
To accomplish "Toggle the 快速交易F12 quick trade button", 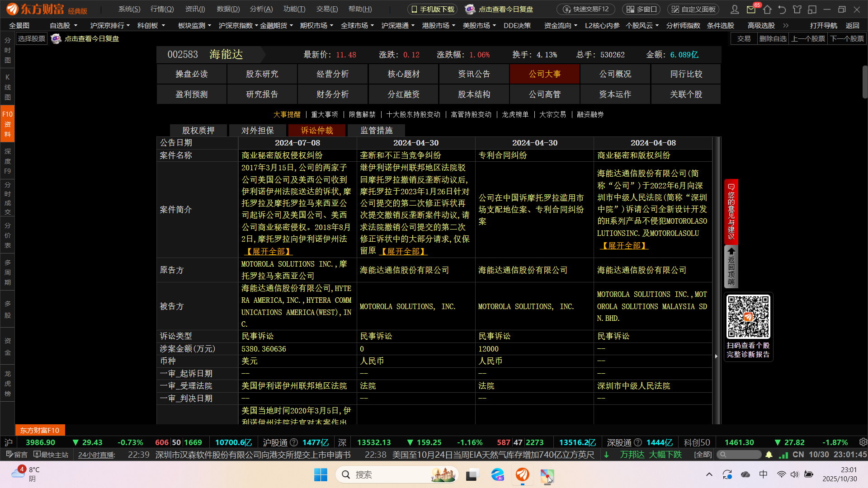I will [x=586, y=9].
